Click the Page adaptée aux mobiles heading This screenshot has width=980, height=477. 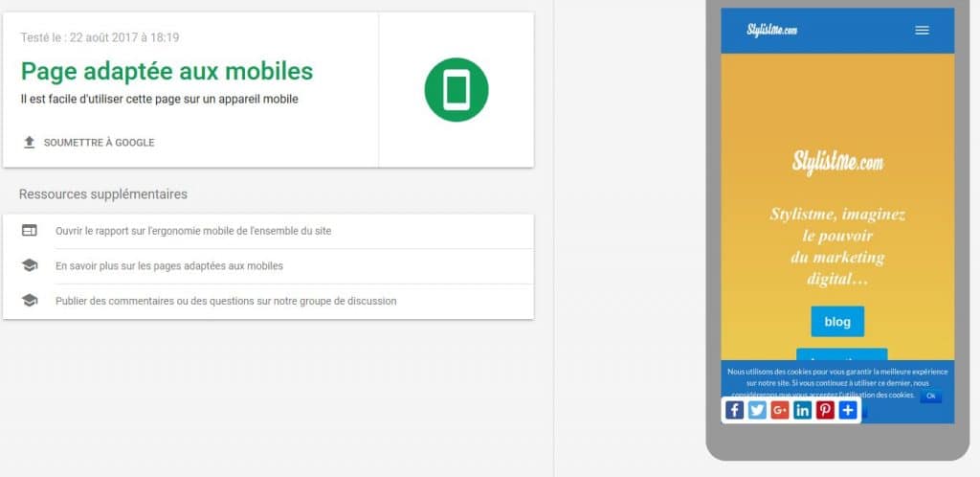point(167,71)
